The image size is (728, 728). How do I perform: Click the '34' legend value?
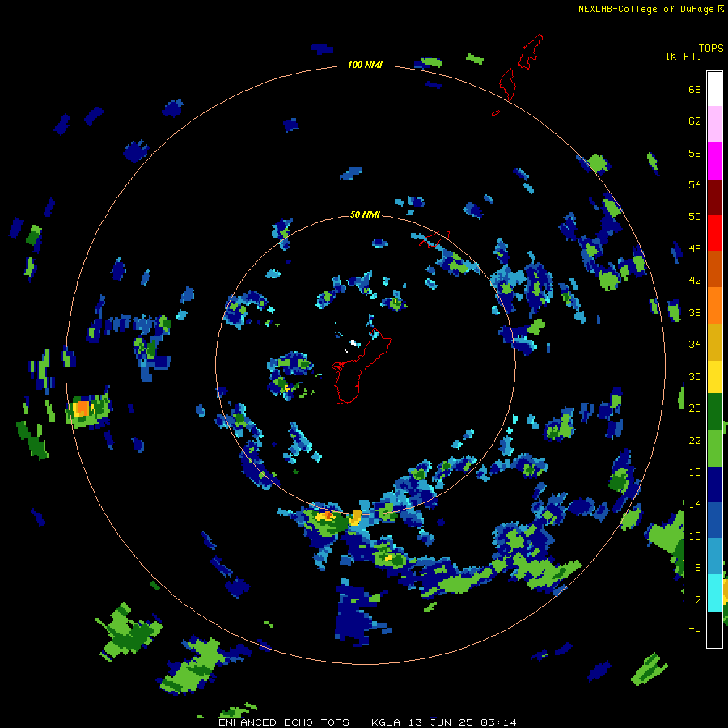695,345
